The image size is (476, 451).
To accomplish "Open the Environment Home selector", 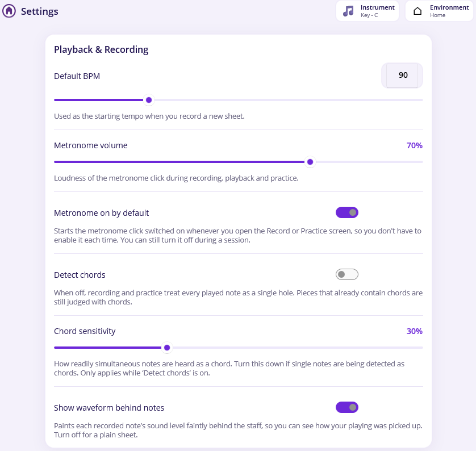I will pyautogui.click(x=439, y=11).
